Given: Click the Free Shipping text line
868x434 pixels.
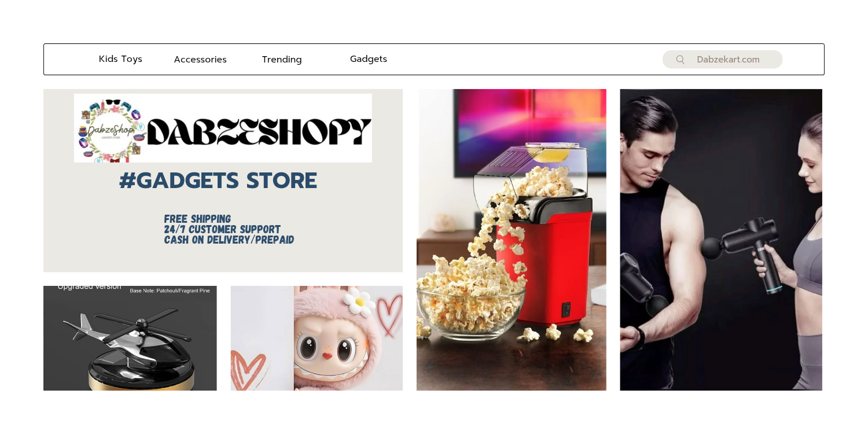Looking at the screenshot, I should tap(197, 219).
